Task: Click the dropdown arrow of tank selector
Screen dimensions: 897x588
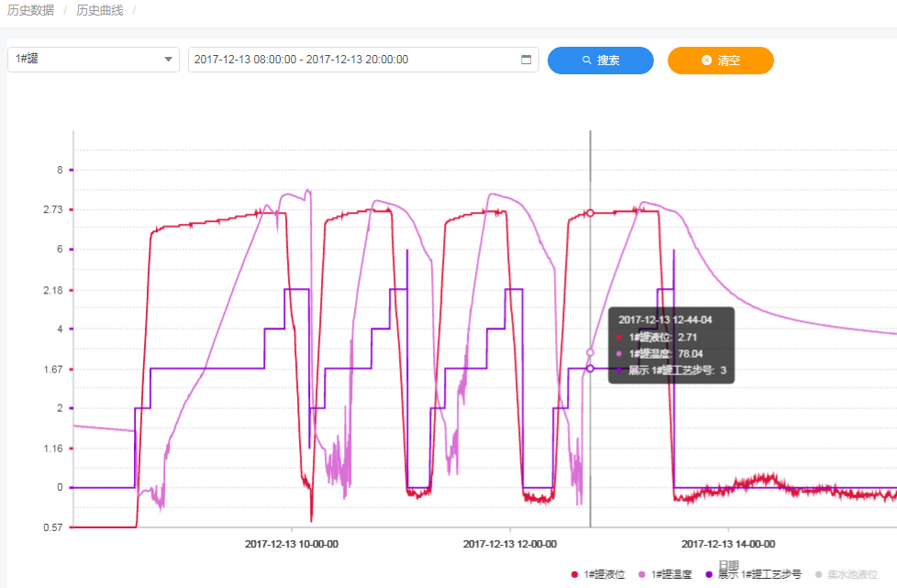Action: point(168,60)
